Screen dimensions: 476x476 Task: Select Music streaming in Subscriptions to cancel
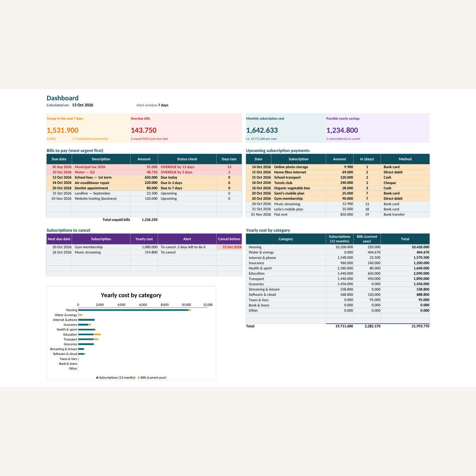coord(101,252)
